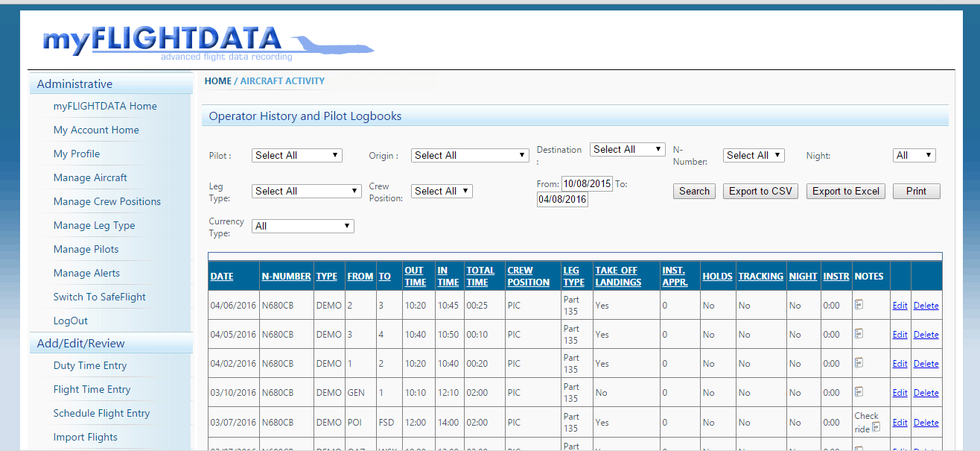Expand the Pilot dropdown
Screen dimensions: 980x451
pos(296,155)
